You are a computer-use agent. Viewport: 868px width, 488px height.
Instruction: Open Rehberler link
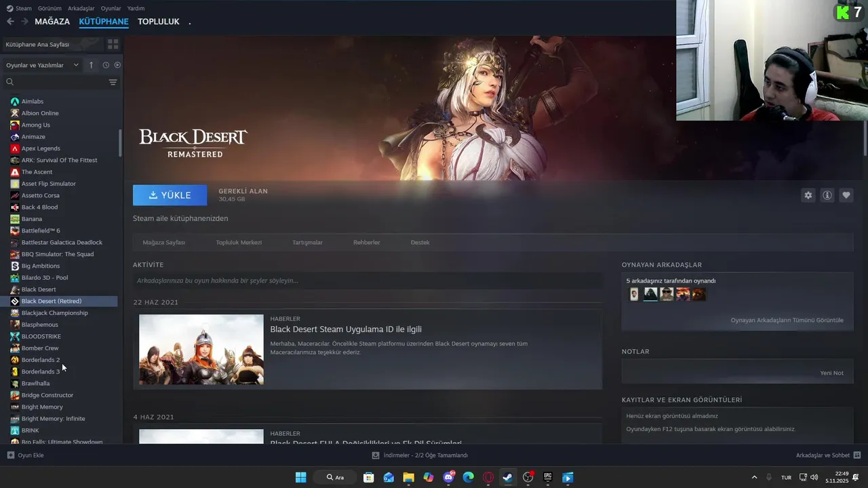click(x=367, y=243)
